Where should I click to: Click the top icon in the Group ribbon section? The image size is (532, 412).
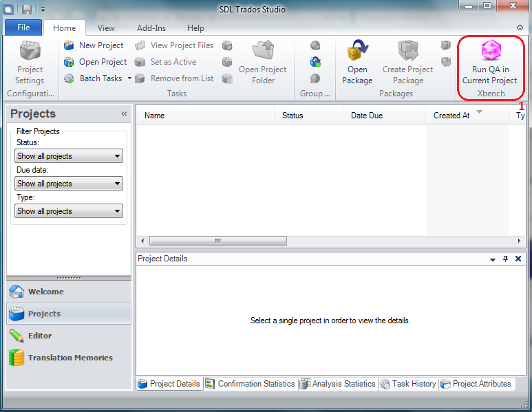315,45
